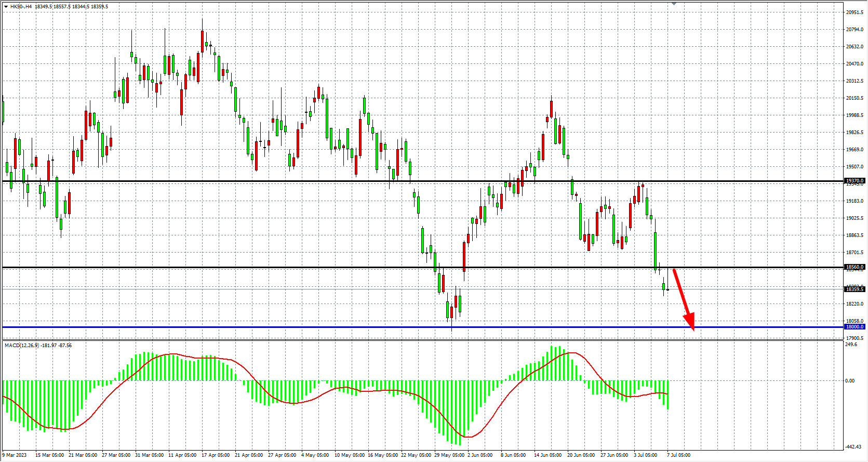Open the dropdown arrow beside HK50-,H4
Image resolution: width=868 pixels, height=462 pixels.
coord(6,7)
